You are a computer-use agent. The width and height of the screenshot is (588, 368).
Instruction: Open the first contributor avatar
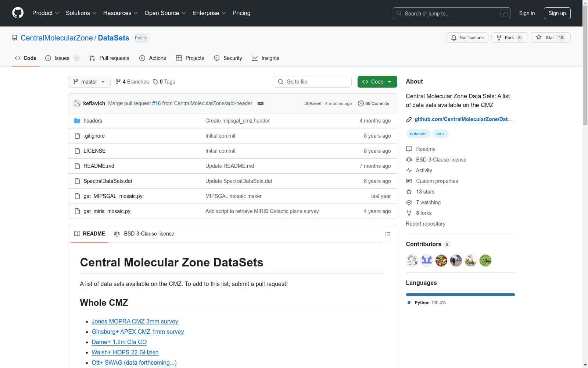click(412, 261)
